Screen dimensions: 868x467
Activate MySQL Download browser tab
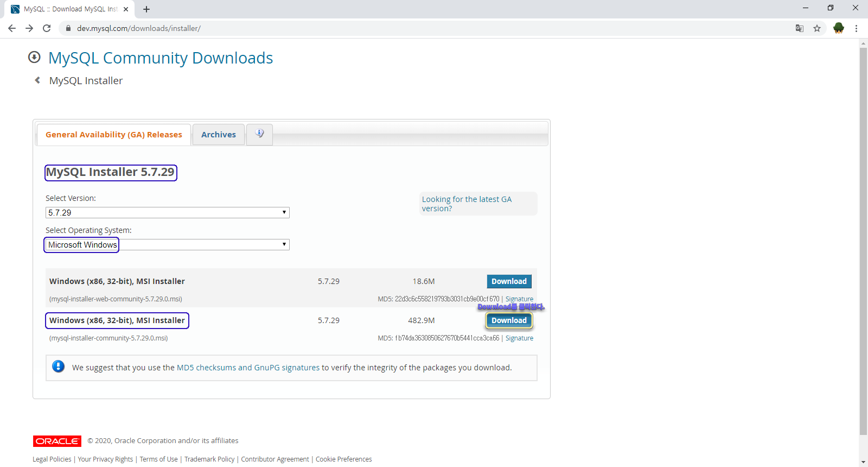coord(71,9)
